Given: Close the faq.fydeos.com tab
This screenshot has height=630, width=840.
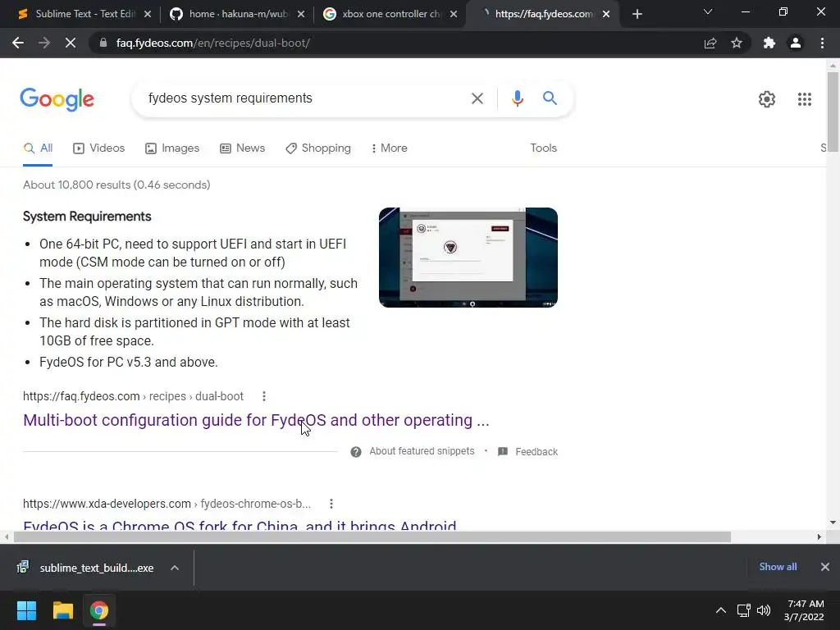Looking at the screenshot, I should coord(606,14).
